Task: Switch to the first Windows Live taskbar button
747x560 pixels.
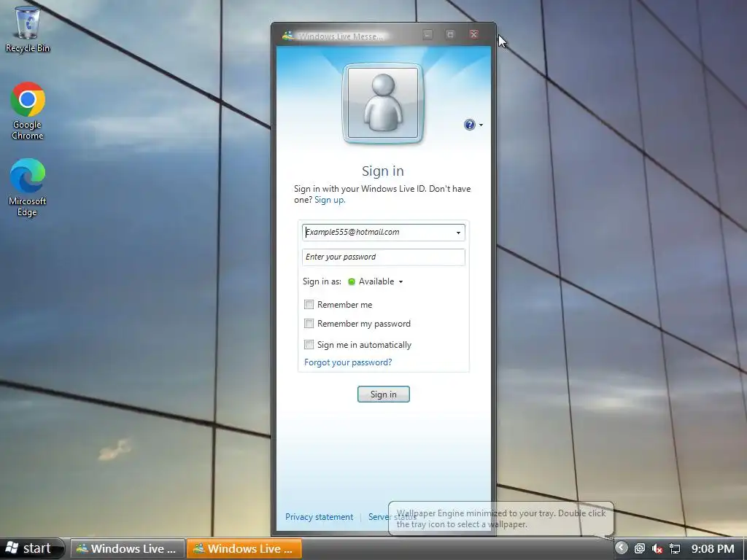Action: pos(127,548)
